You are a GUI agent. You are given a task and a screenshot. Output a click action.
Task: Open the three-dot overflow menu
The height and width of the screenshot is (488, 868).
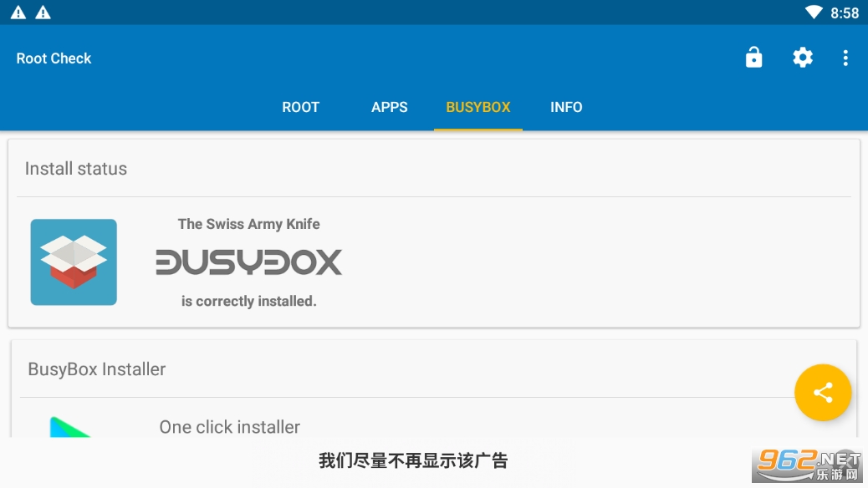[845, 58]
